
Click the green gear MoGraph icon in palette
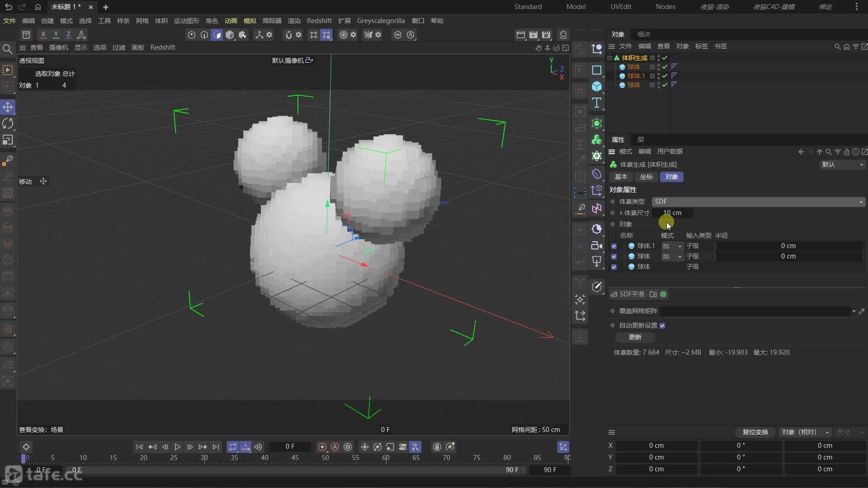[597, 156]
